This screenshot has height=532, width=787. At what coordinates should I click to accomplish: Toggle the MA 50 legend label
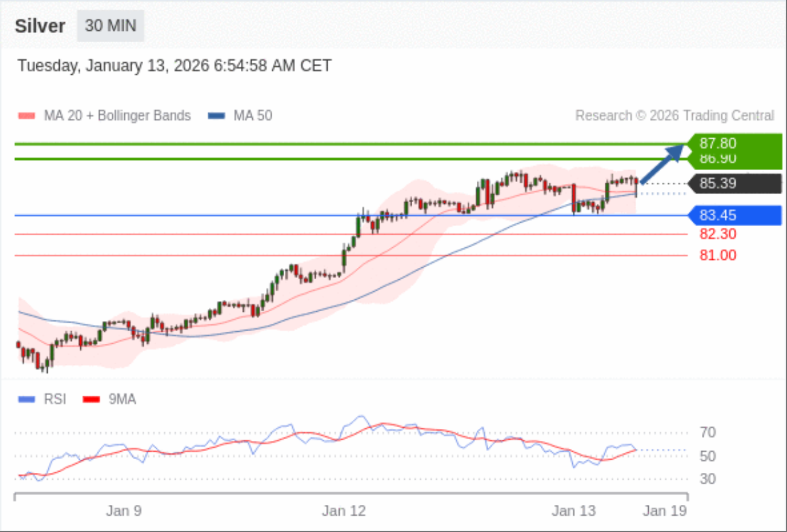[252, 116]
